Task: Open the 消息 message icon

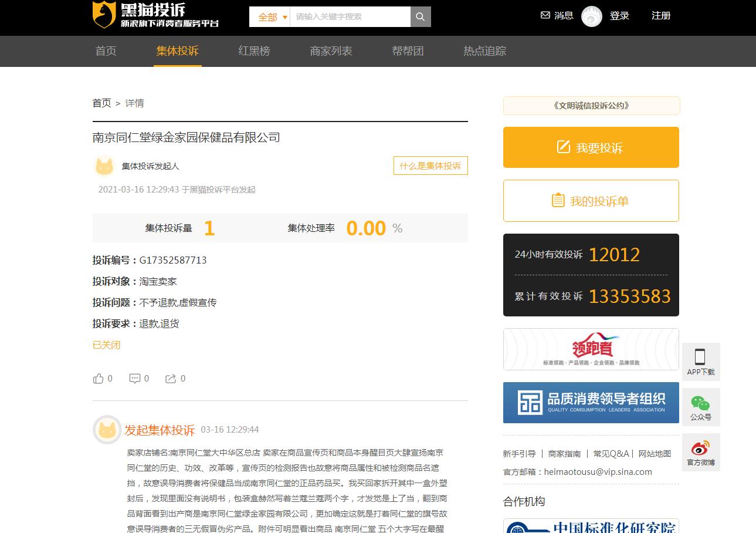Action: tap(556, 16)
